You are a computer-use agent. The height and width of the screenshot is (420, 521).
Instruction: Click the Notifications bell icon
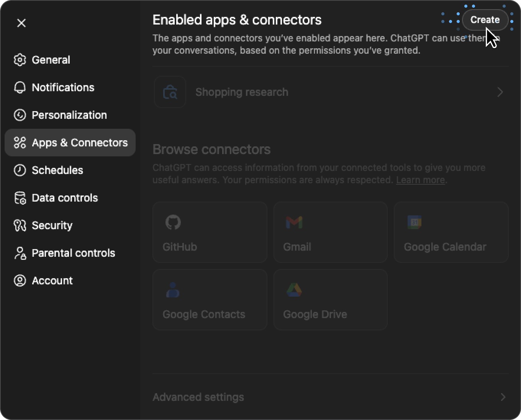[x=20, y=87]
